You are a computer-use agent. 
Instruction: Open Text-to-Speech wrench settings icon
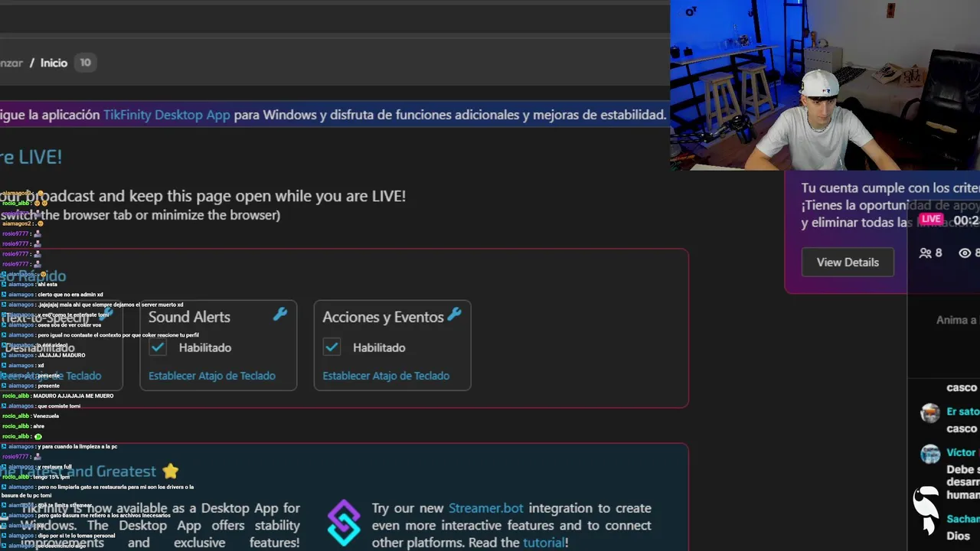click(x=106, y=314)
